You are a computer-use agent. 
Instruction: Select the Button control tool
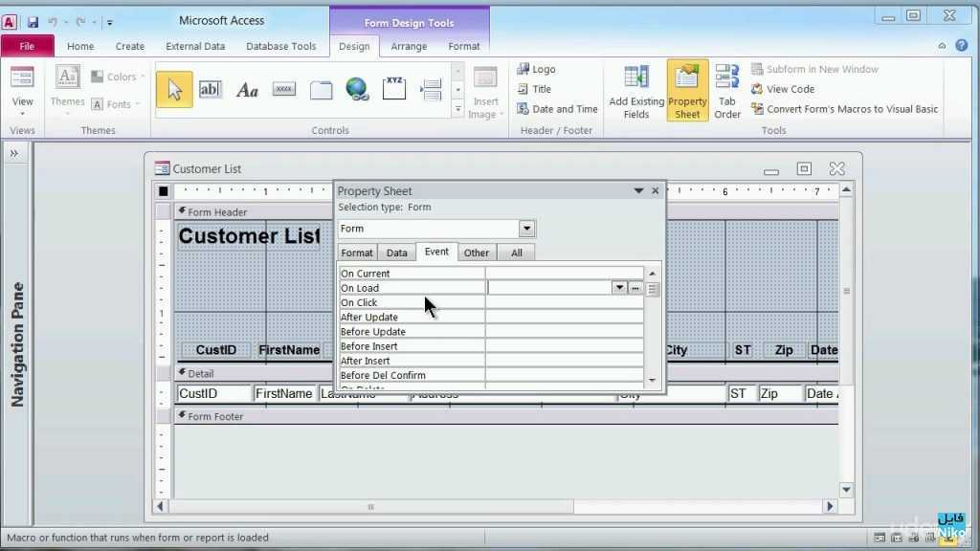point(283,89)
